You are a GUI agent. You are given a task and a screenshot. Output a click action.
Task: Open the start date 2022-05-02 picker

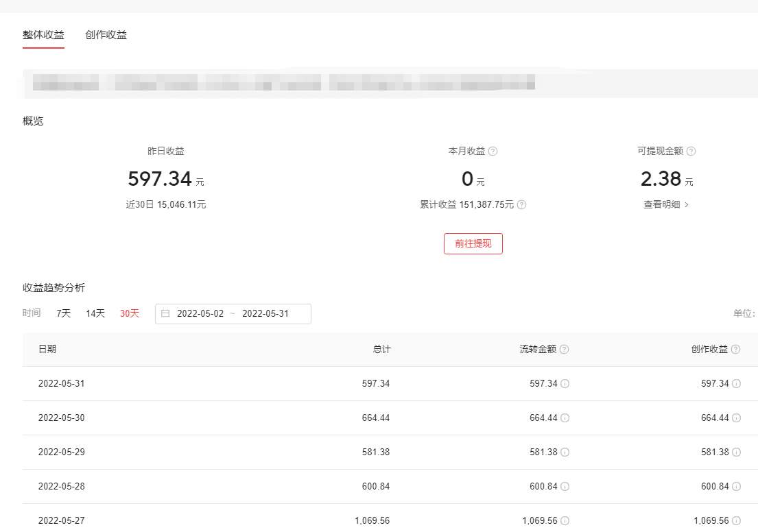(200, 314)
